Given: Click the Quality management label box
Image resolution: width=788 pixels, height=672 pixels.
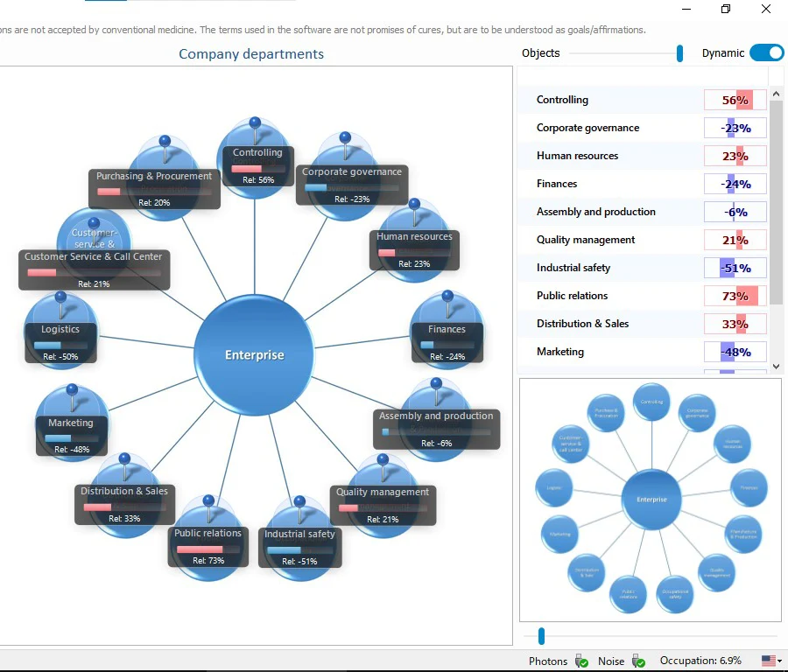Looking at the screenshot, I should click(383, 505).
